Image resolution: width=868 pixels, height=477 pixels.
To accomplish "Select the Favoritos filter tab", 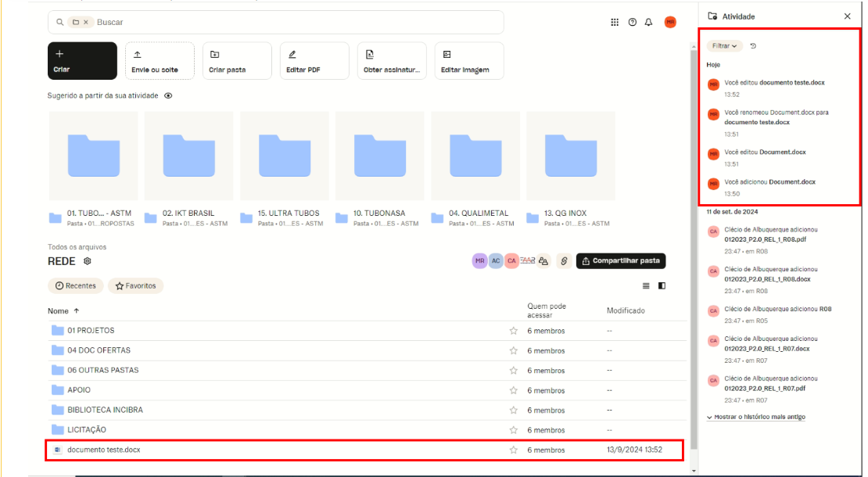I will coord(135,286).
